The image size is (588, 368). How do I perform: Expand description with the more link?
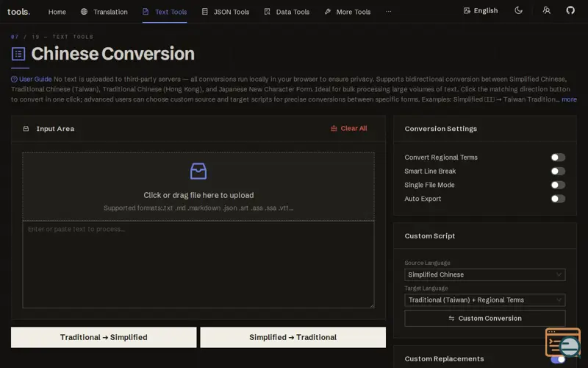point(569,99)
